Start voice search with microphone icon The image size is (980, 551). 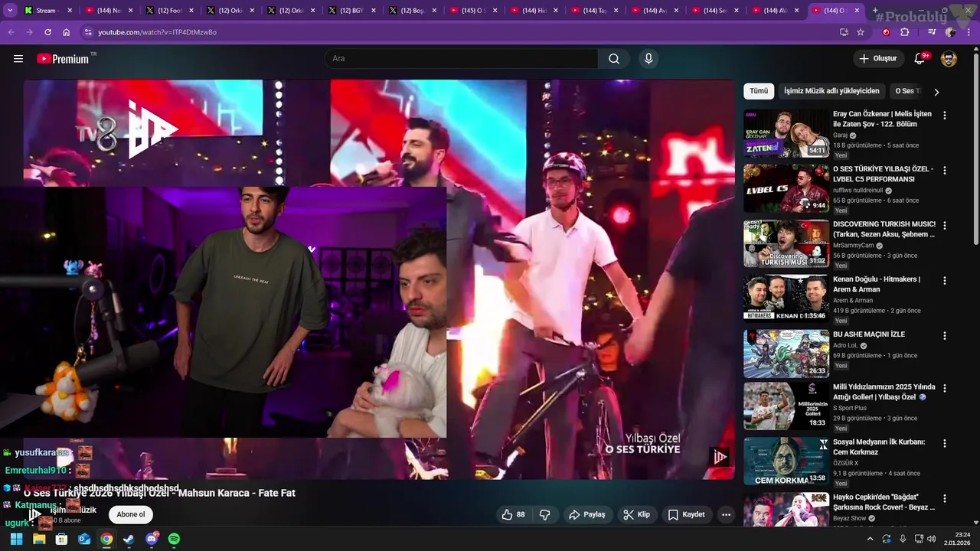(648, 59)
